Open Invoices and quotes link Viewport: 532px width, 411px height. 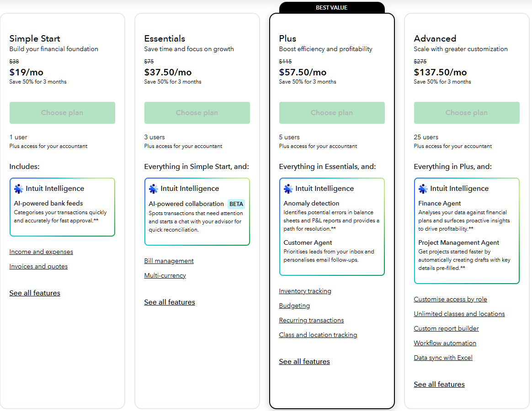point(38,266)
